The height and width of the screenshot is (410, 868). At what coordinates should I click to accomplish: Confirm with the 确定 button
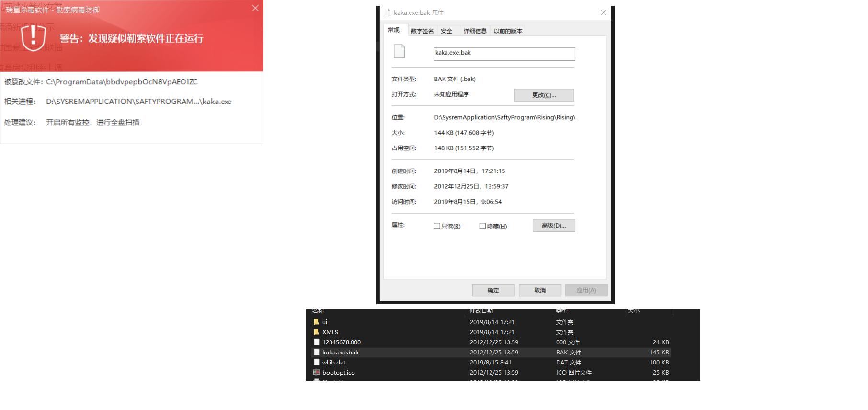tap(493, 290)
